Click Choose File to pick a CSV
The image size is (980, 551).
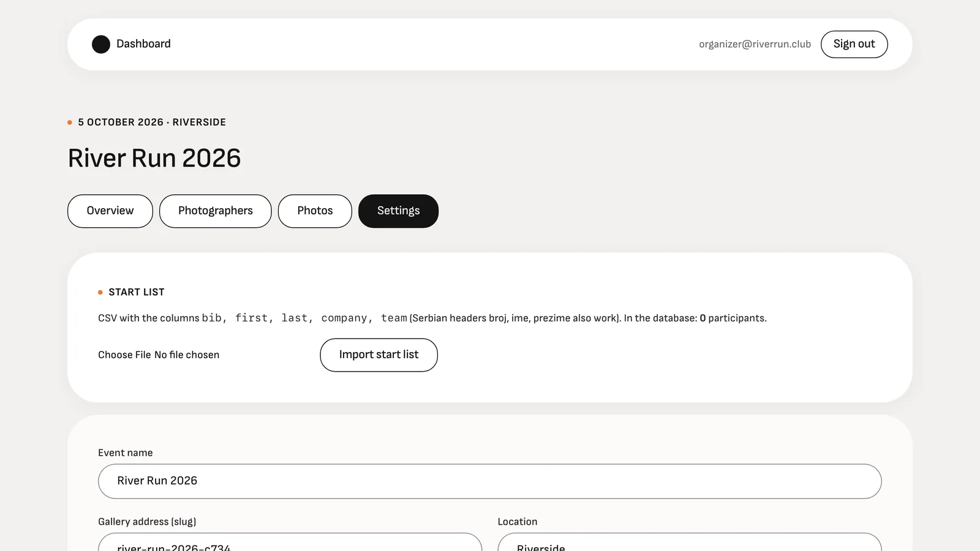[x=124, y=355]
